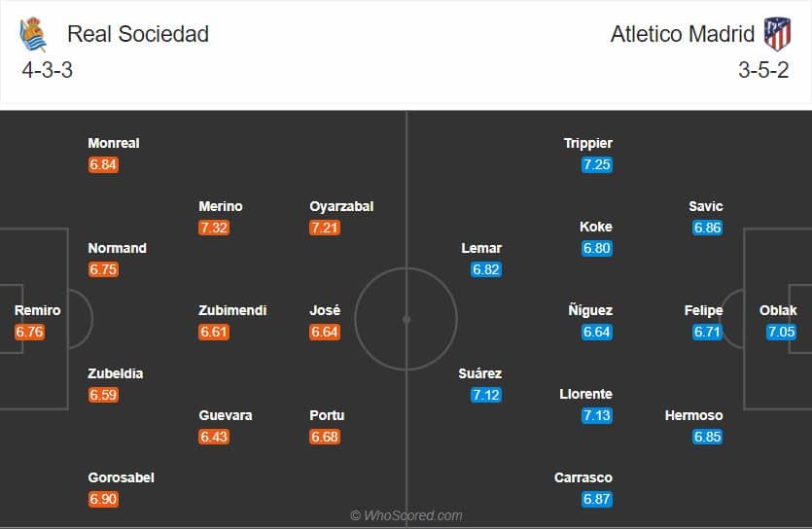The image size is (812, 529).
Task: Select player Zubimendi in midfield
Action: click(x=231, y=310)
